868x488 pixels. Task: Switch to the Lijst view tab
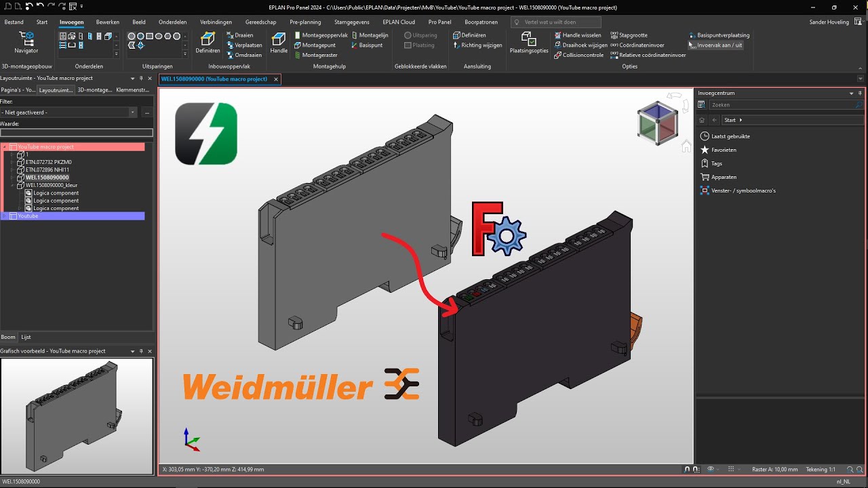(x=26, y=337)
